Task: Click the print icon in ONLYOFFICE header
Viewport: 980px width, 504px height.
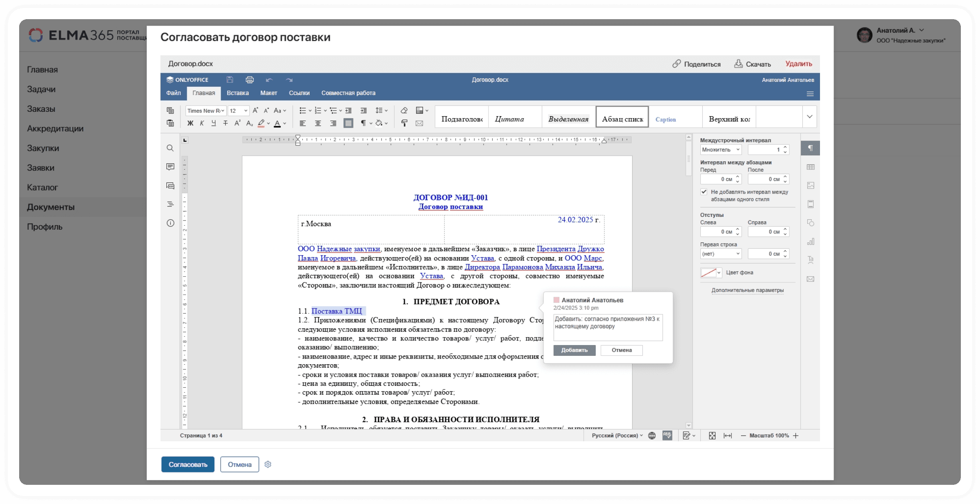Action: point(249,80)
